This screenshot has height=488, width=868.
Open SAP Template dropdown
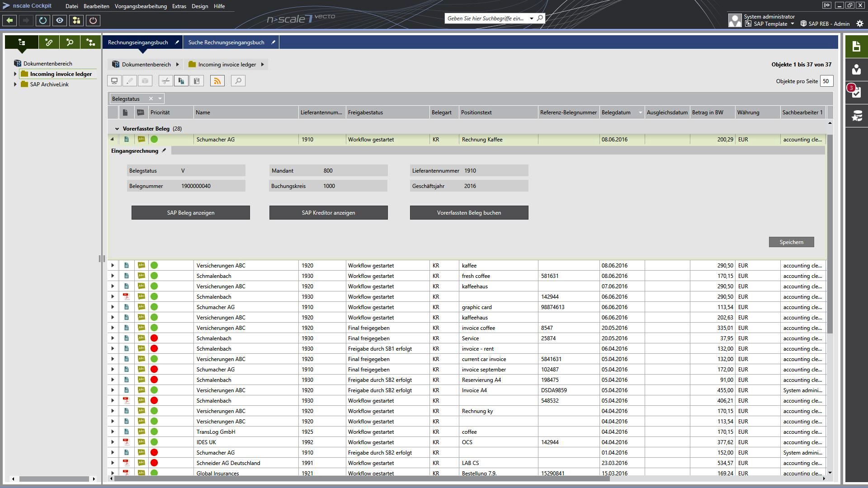coord(793,23)
